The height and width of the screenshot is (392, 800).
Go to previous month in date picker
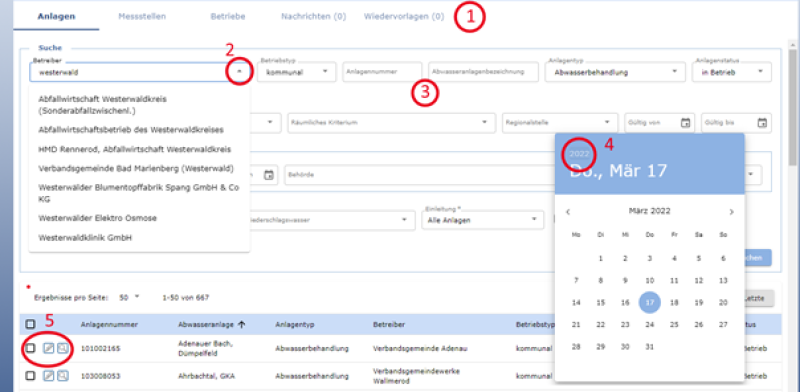point(568,212)
